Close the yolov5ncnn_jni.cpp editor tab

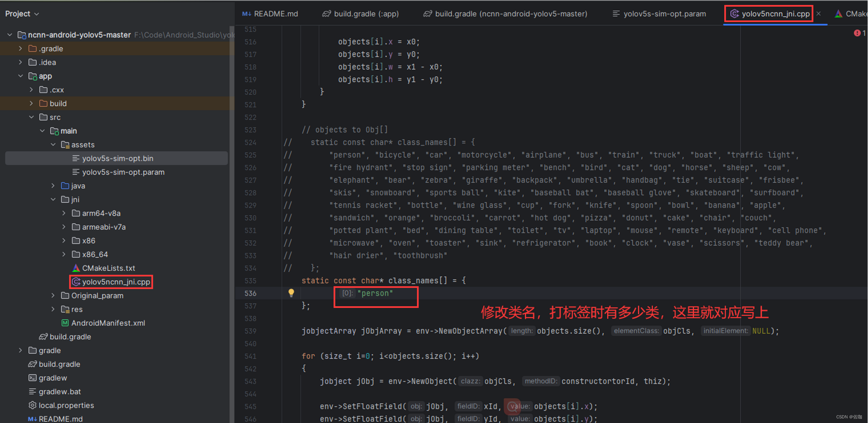(819, 14)
